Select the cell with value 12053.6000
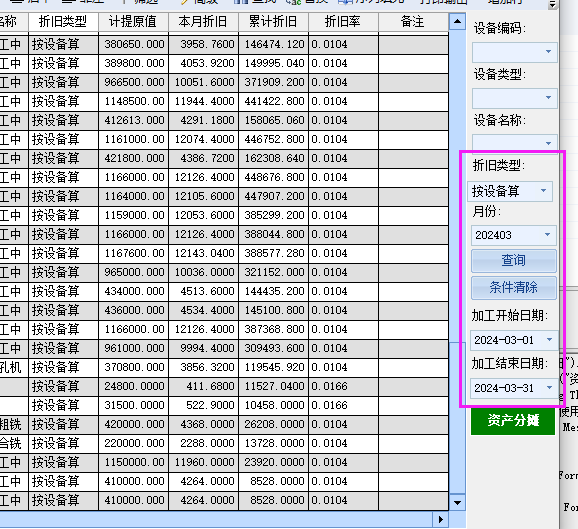 coord(203,216)
